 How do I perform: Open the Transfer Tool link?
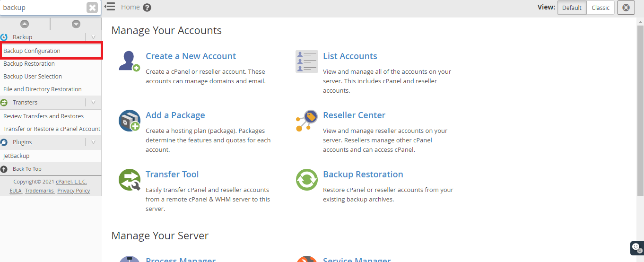pos(172,175)
